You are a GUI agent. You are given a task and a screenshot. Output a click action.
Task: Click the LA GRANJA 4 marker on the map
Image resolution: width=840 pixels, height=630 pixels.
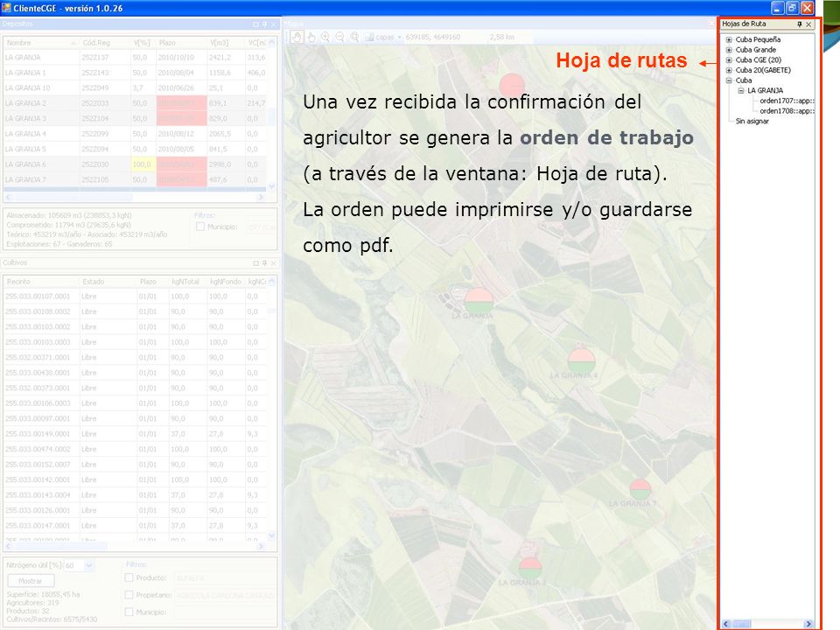pos(581,360)
